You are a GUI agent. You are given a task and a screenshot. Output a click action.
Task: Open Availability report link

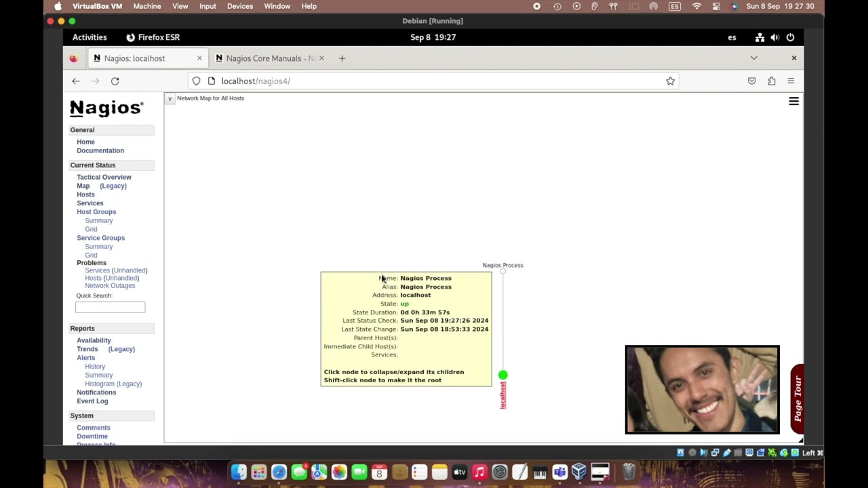point(94,340)
